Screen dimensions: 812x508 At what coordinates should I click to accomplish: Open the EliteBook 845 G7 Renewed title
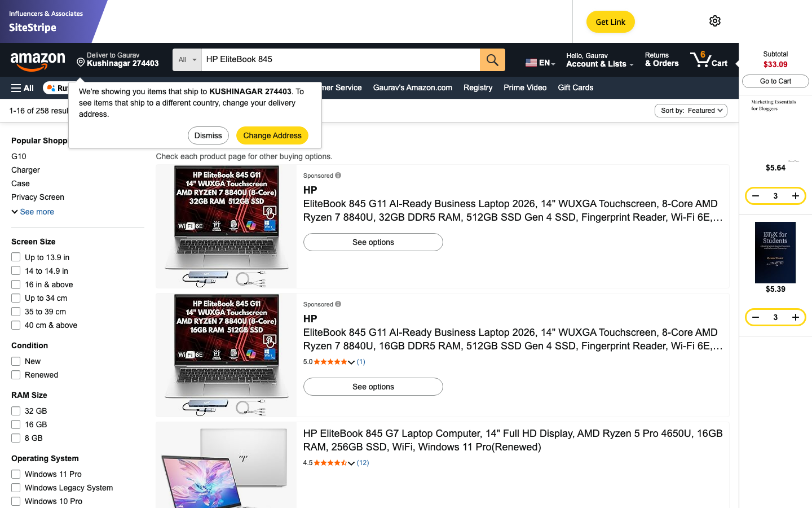(513, 440)
